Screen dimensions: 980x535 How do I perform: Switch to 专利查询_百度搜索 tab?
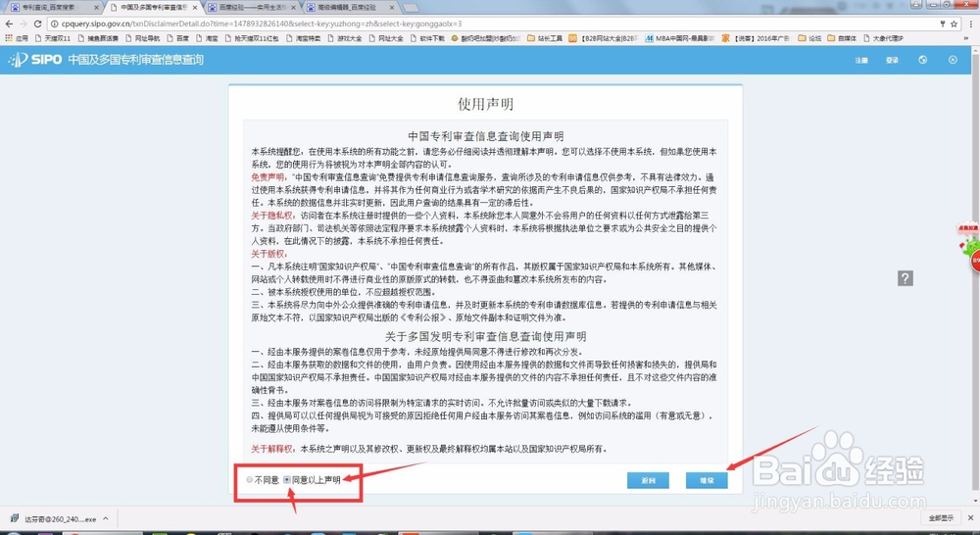(x=53, y=8)
